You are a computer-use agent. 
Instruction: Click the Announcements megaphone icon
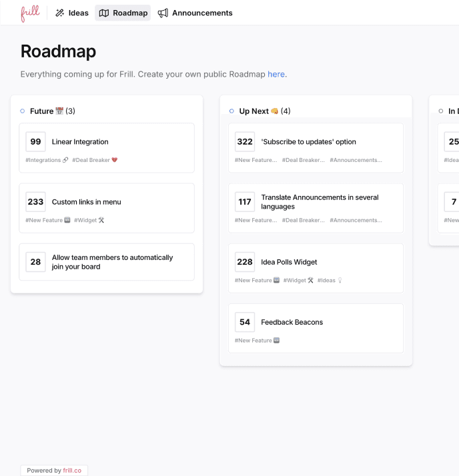pos(163,13)
